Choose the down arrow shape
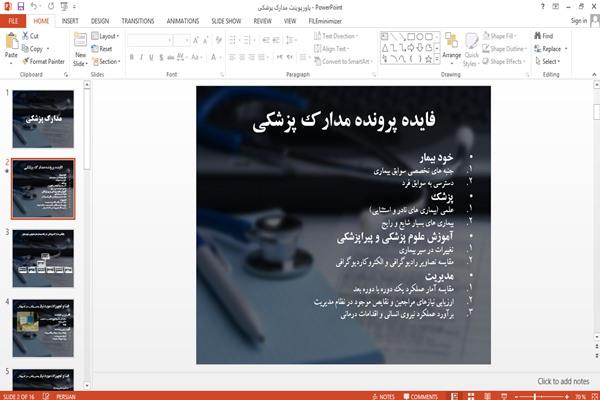The width and height of the screenshot is (600, 400). 420,48
